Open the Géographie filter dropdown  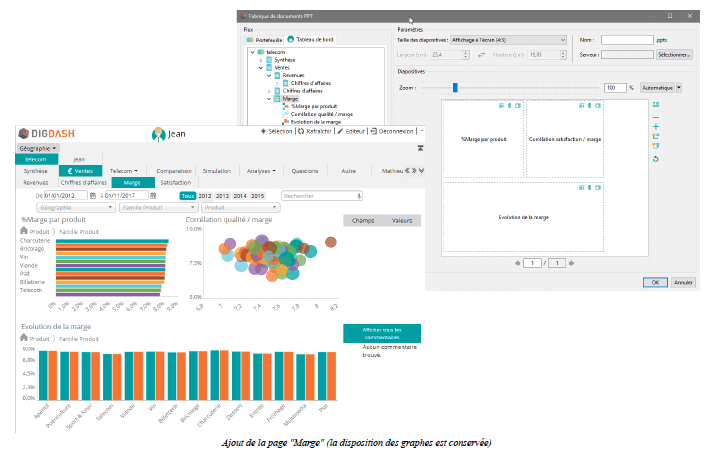point(75,207)
